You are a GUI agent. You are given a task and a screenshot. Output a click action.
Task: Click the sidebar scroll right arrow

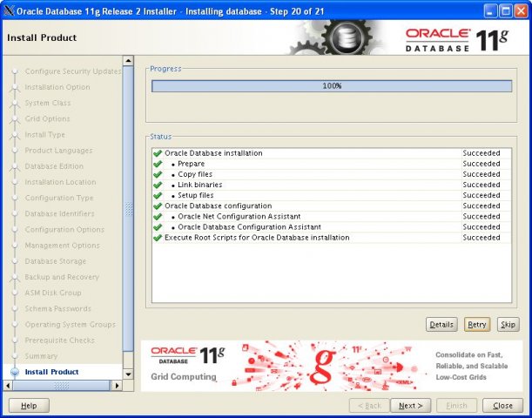coord(117,386)
